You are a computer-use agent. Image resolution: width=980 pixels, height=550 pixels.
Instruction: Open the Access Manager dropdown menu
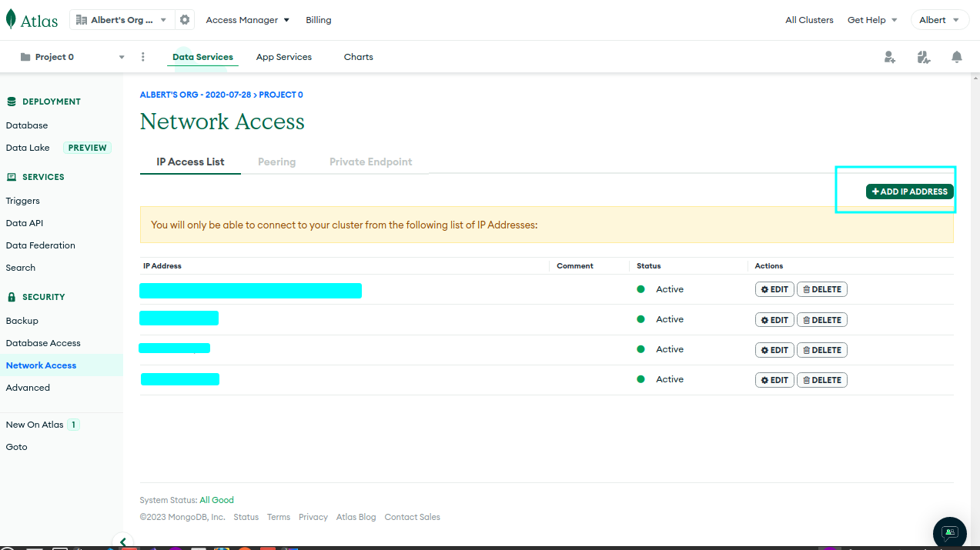(248, 20)
